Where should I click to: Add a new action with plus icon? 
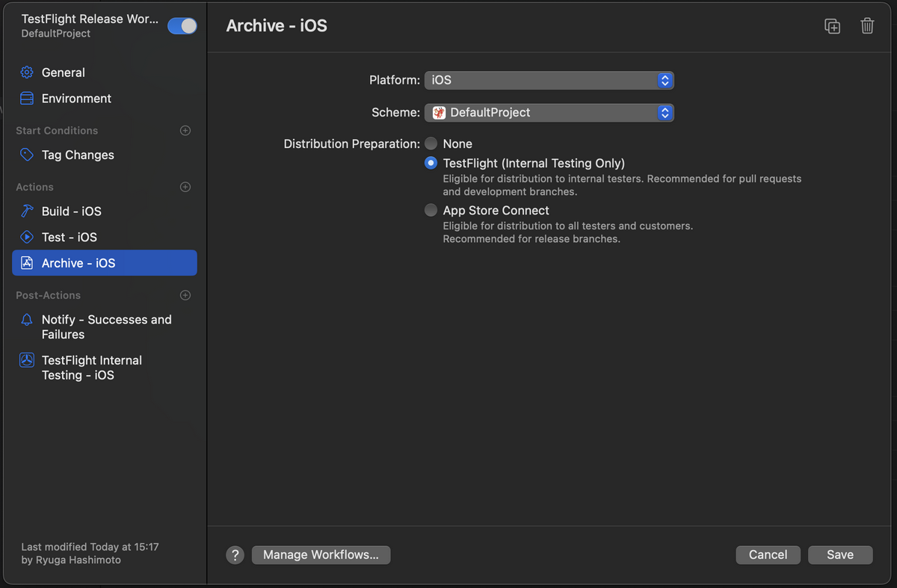coord(185,187)
